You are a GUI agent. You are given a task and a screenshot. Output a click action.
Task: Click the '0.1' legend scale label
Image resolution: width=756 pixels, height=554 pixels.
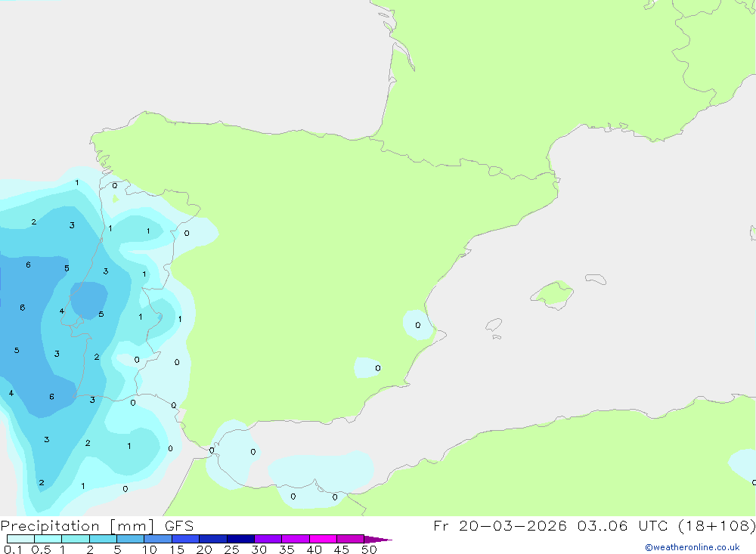pos(13,549)
